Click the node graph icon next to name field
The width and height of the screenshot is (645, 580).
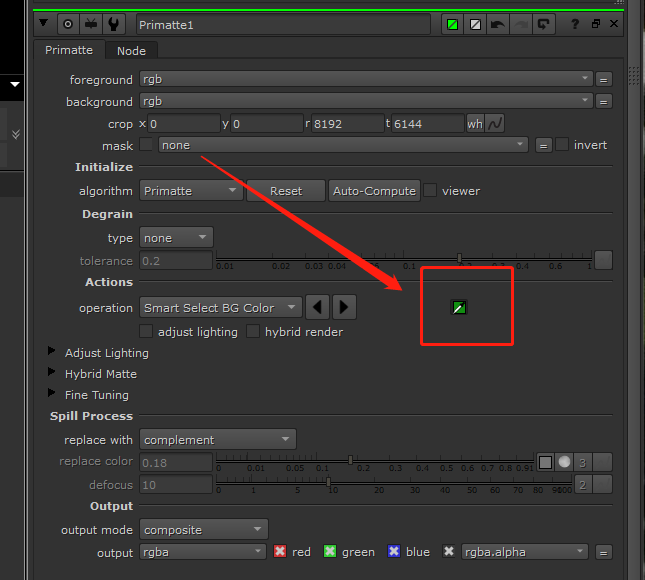point(91,24)
